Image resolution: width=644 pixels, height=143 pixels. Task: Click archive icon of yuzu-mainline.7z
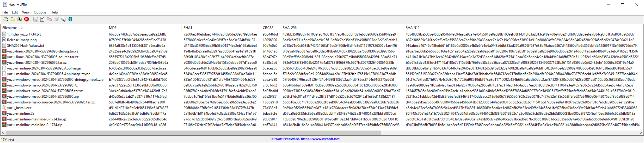4,113
